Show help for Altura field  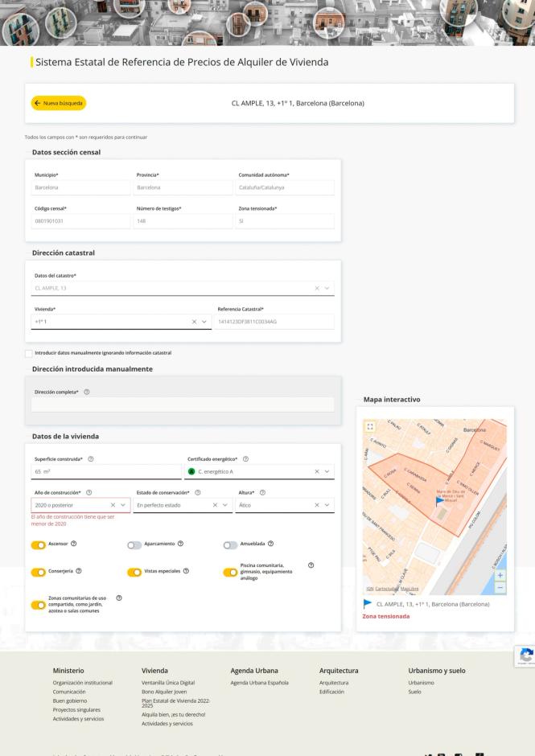pyautogui.click(x=262, y=493)
